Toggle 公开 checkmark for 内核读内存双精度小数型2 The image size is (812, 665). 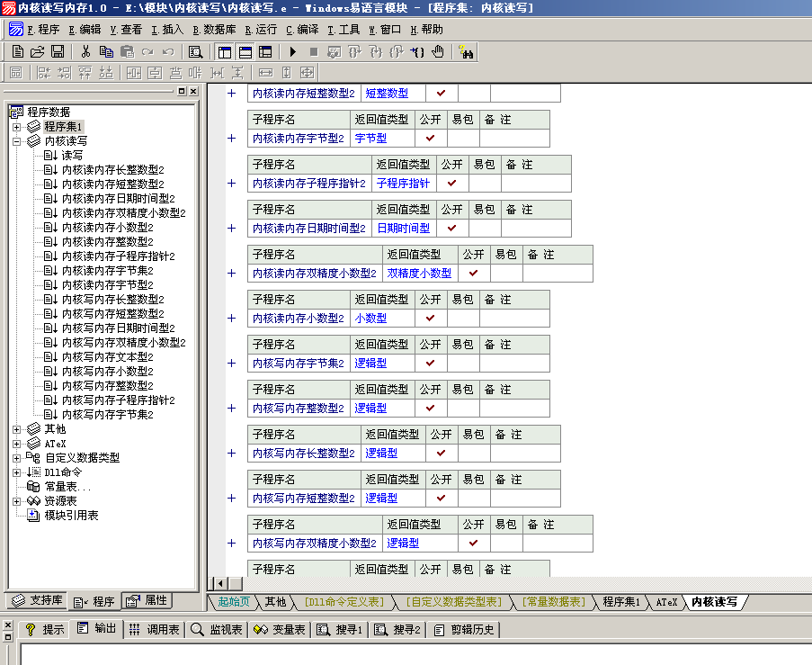pyautogui.click(x=474, y=274)
